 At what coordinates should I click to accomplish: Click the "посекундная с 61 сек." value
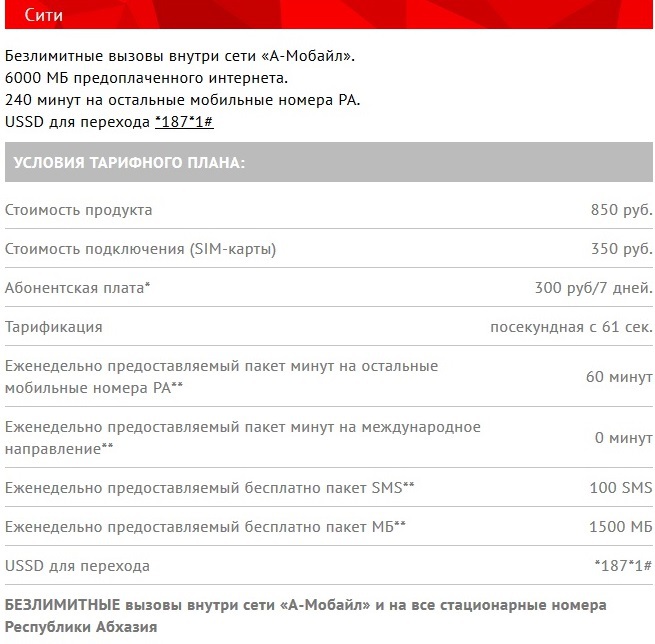[571, 327]
